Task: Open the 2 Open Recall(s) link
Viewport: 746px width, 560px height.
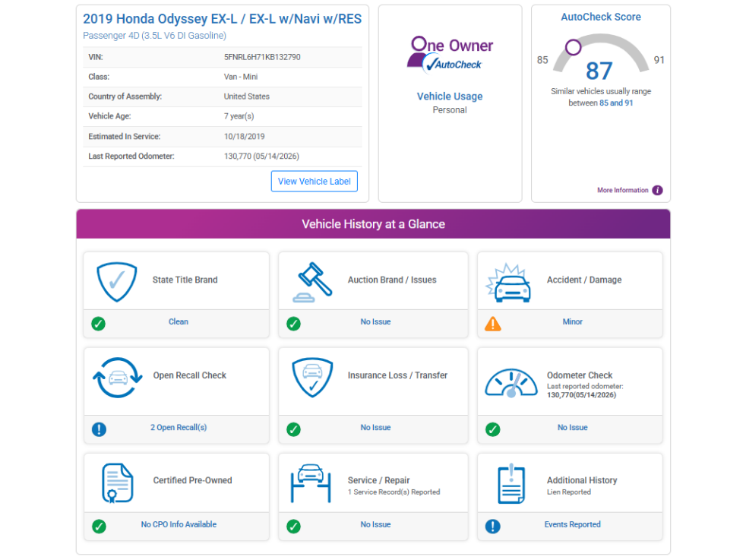Action: pos(179,427)
